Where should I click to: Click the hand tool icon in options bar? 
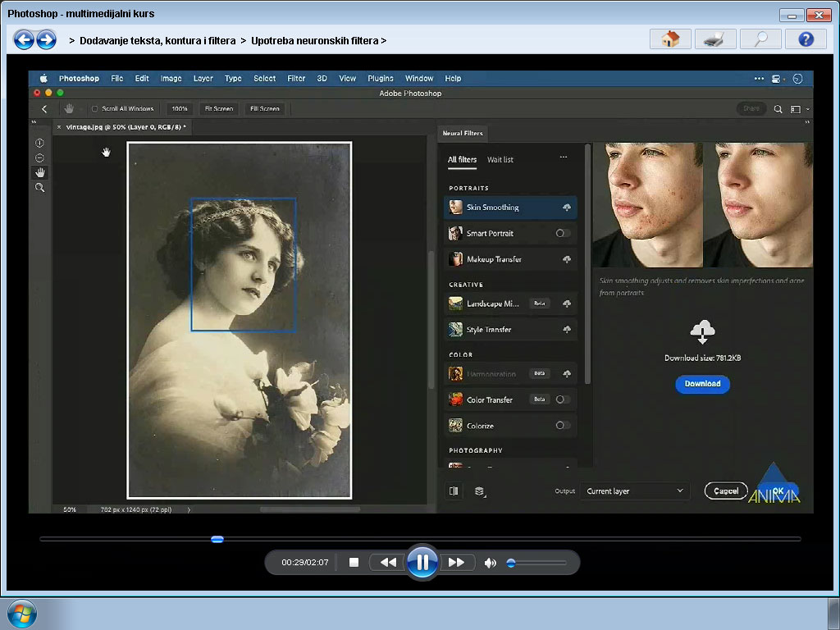click(69, 109)
